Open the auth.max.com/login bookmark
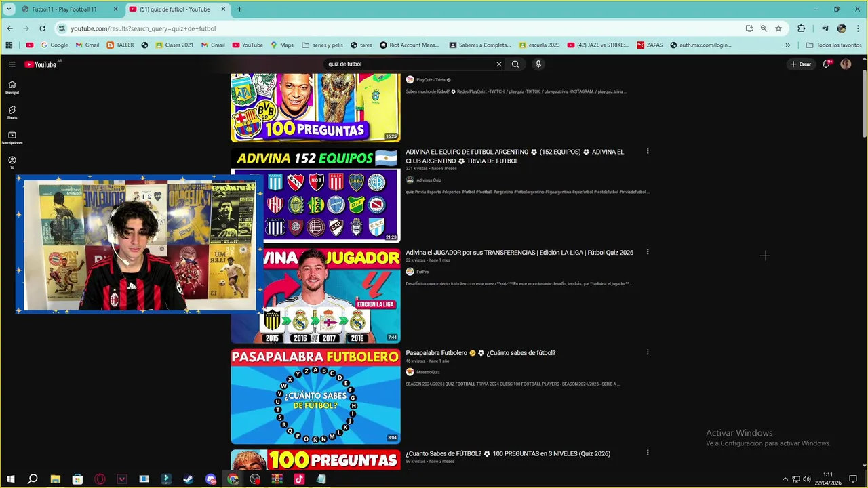Viewport: 868px width, 488px height. point(701,45)
